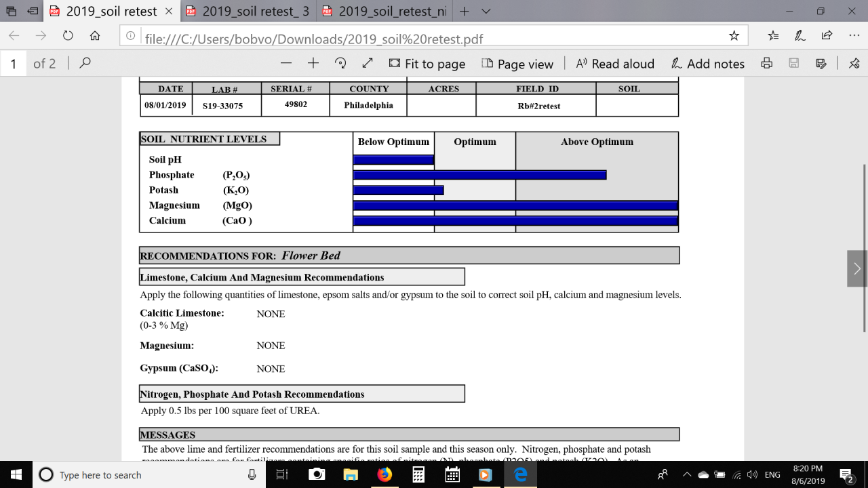Open the Favorites hub
Screen dimensions: 868x488
coord(774,36)
